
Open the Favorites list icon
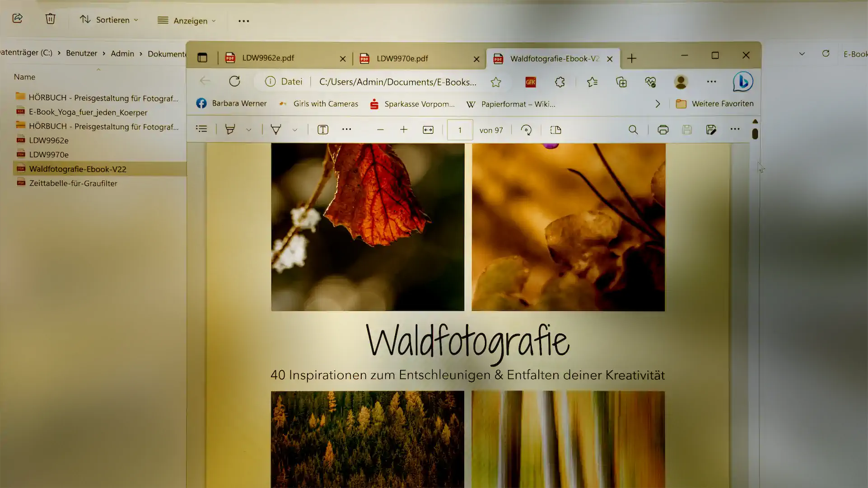592,82
